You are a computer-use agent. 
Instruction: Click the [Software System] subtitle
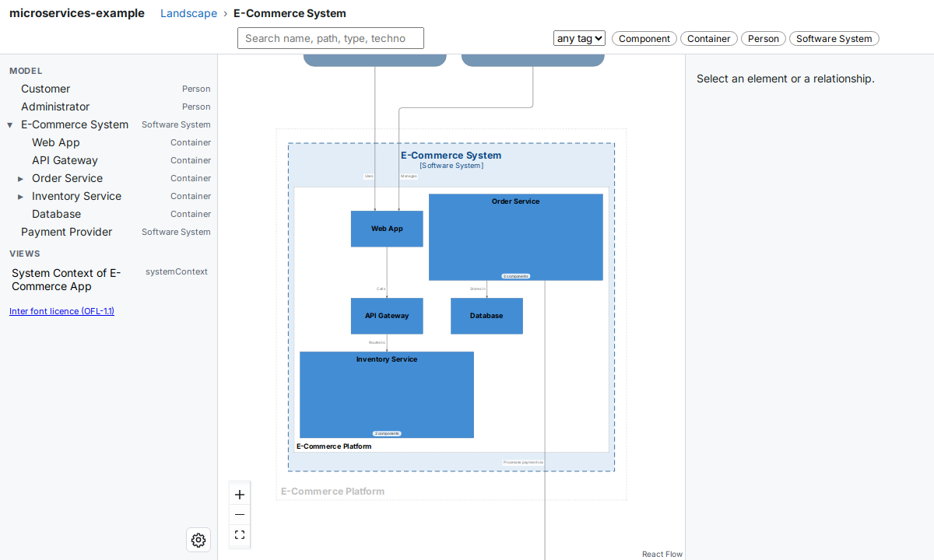(451, 166)
